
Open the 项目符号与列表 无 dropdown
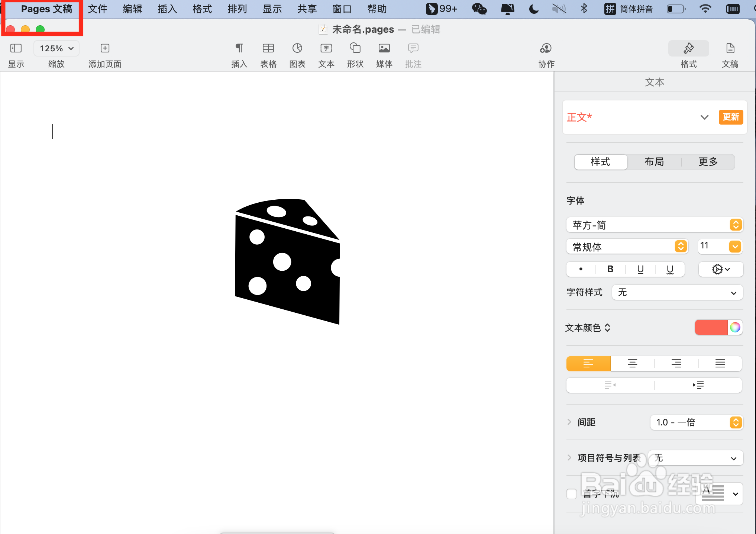(695, 458)
